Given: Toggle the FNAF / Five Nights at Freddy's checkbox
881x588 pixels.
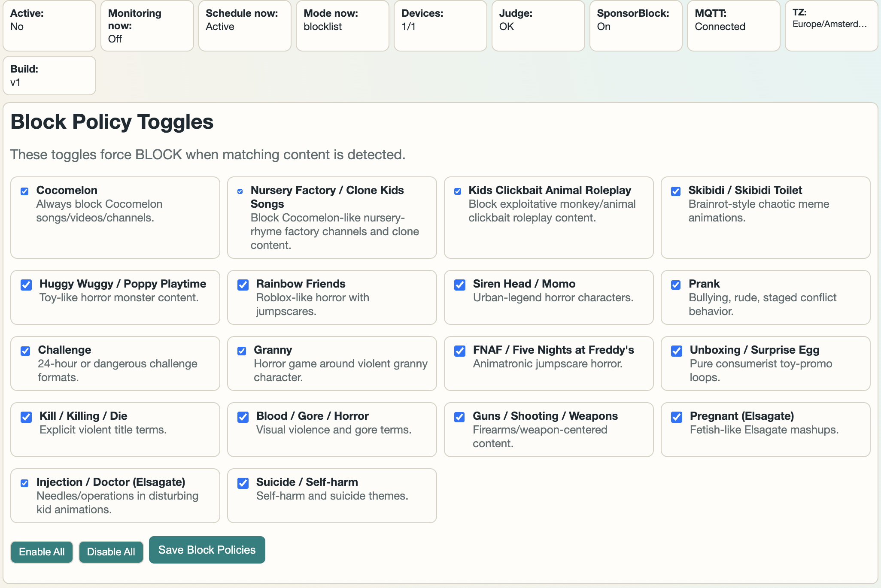Looking at the screenshot, I should click(x=460, y=351).
